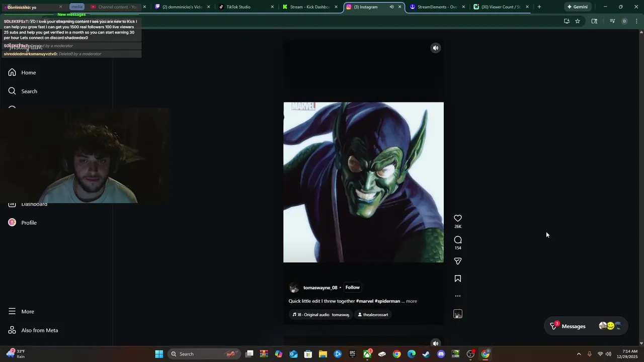The width and height of the screenshot is (644, 362).
Task: Open Microsoft Store from taskbar
Action: point(308,354)
